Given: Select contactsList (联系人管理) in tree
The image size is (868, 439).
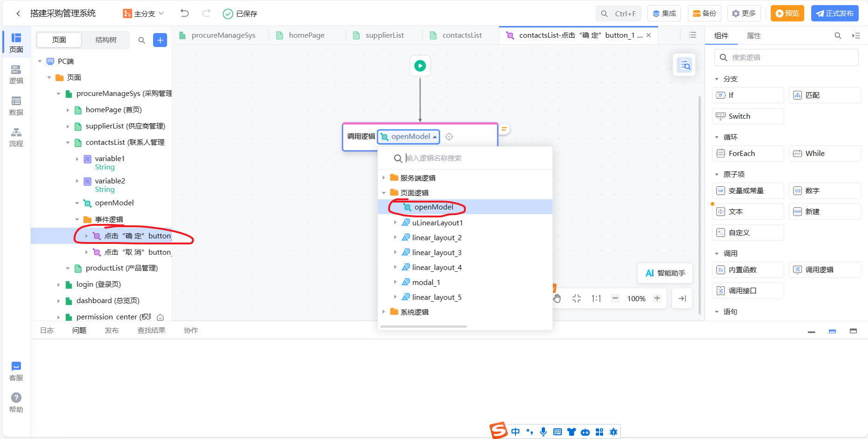Looking at the screenshot, I should click(125, 142).
